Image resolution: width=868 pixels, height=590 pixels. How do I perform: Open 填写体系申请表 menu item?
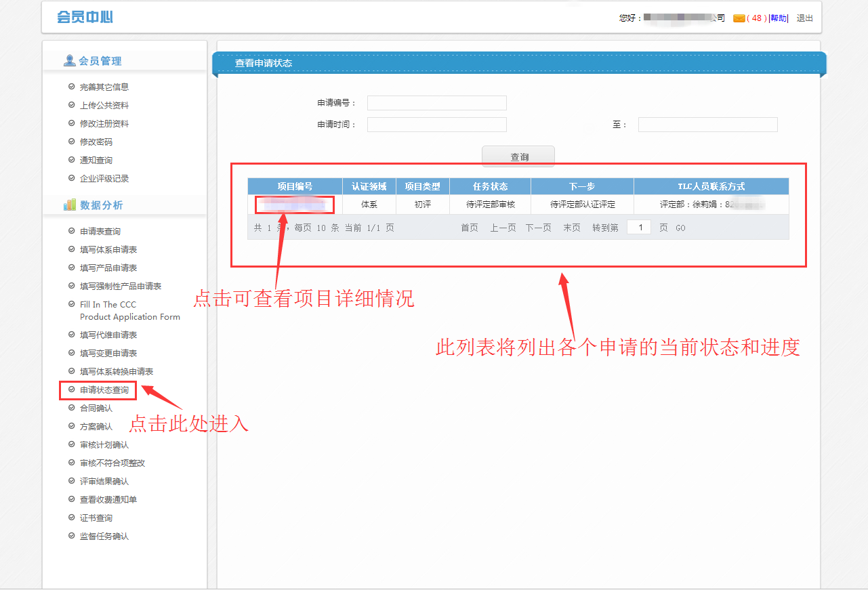click(108, 249)
